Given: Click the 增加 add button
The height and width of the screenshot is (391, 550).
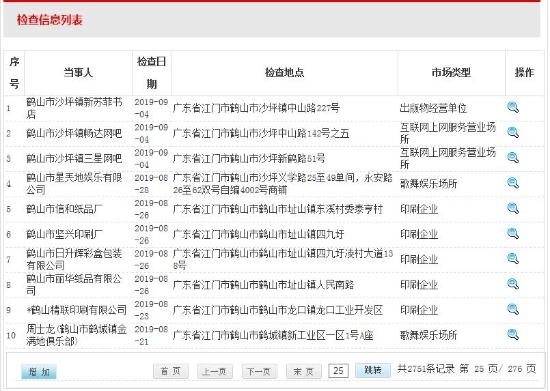Looking at the screenshot, I should pos(39,372).
